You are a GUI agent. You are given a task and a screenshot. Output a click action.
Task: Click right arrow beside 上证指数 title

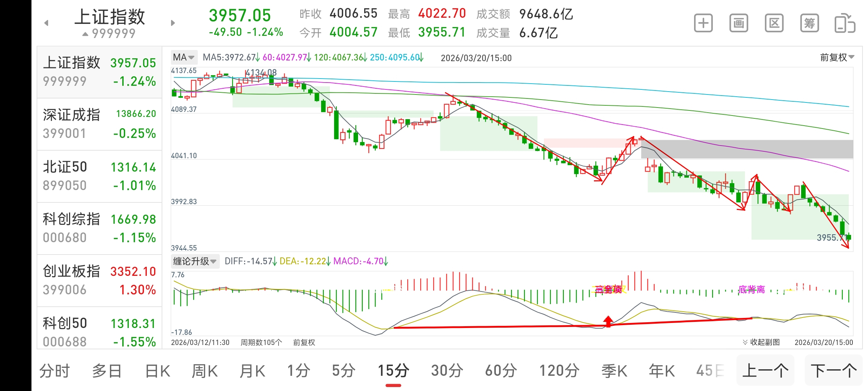coord(173,23)
